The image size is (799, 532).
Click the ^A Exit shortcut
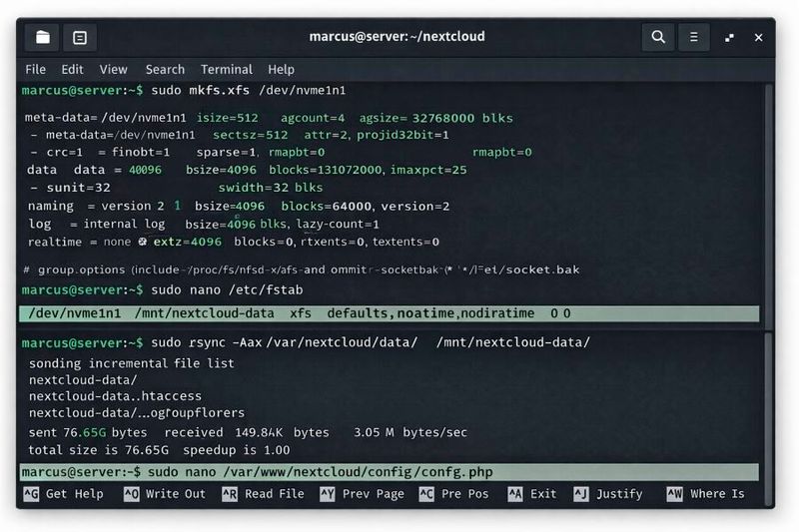(534, 494)
